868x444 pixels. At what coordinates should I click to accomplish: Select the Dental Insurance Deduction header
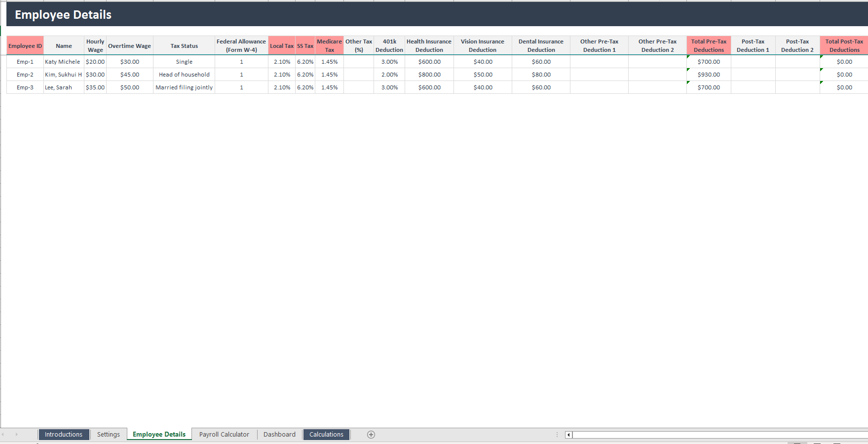pyautogui.click(x=541, y=45)
